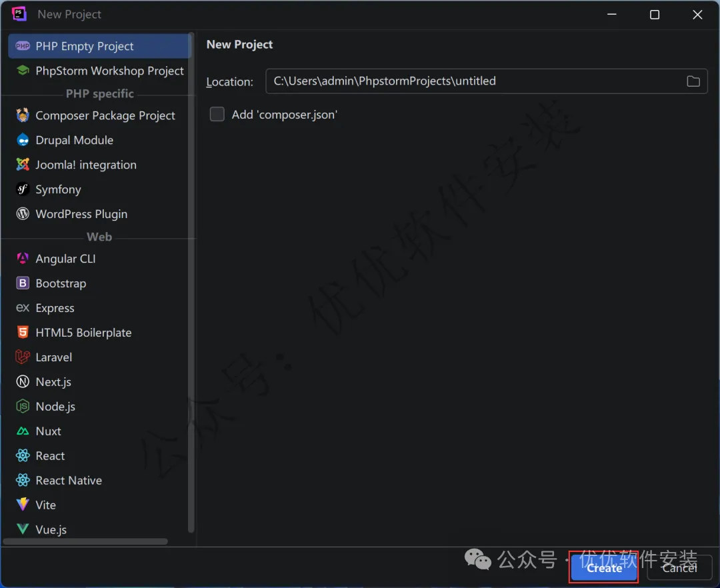Click the Symfony logo icon
The height and width of the screenshot is (588, 720).
[23, 189]
